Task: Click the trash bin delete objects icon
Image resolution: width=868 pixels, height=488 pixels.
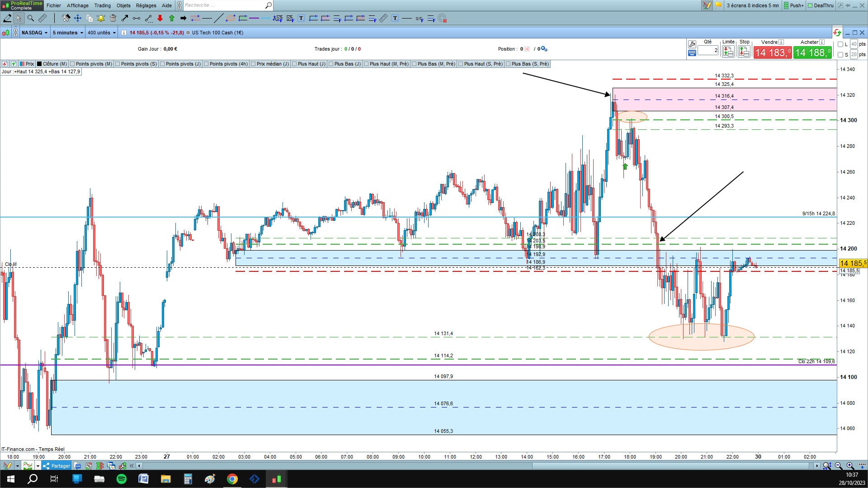Action: (113, 19)
